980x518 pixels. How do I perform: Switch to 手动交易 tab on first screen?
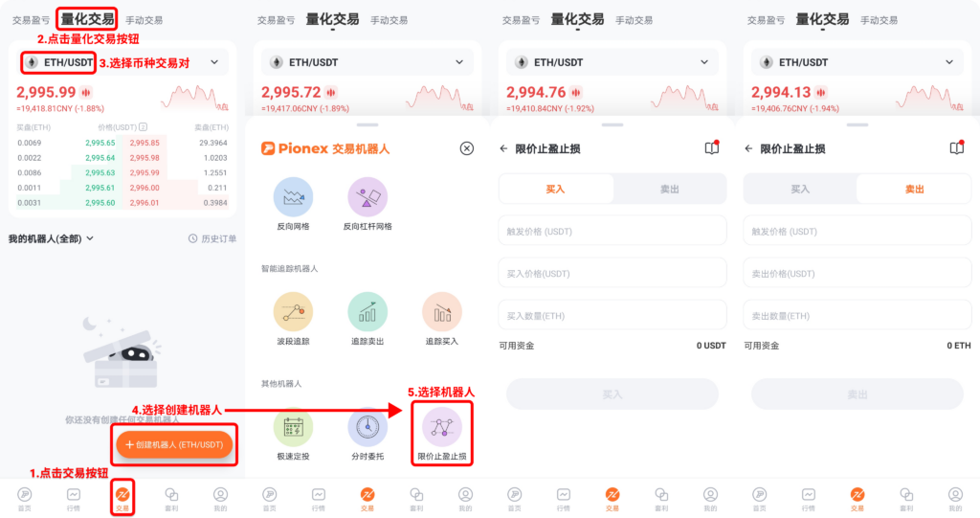pos(145,20)
